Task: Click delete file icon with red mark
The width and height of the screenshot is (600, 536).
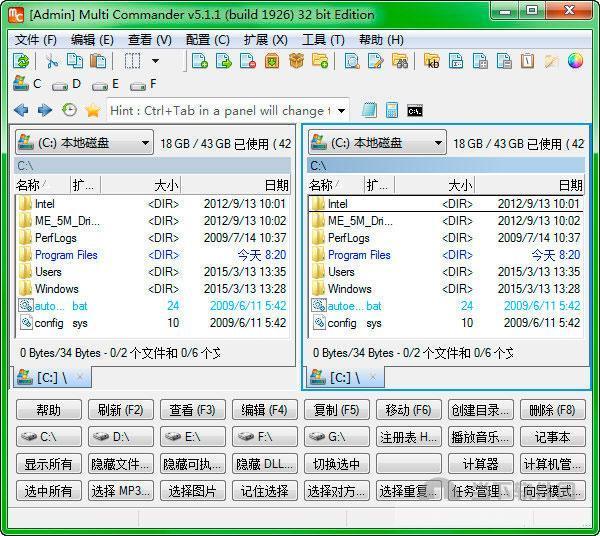Action: tap(248, 61)
